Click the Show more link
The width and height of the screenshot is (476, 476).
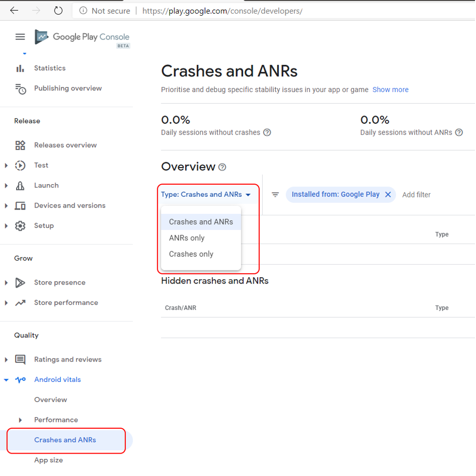coord(390,90)
